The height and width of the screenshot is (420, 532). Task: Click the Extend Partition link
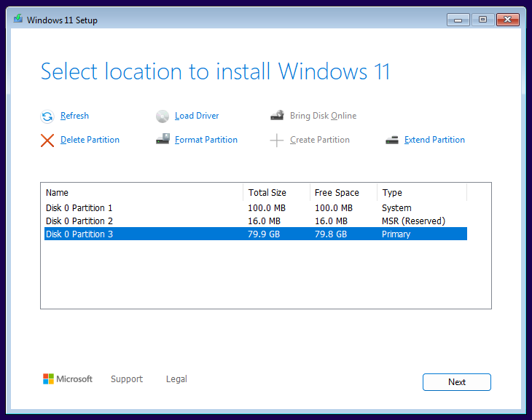(434, 140)
